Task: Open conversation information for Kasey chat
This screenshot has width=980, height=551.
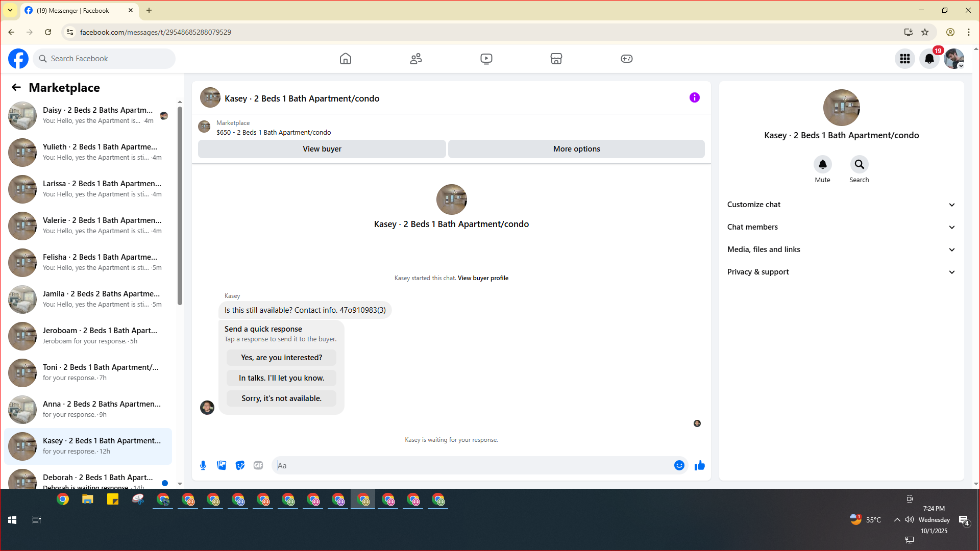Action: pos(695,97)
